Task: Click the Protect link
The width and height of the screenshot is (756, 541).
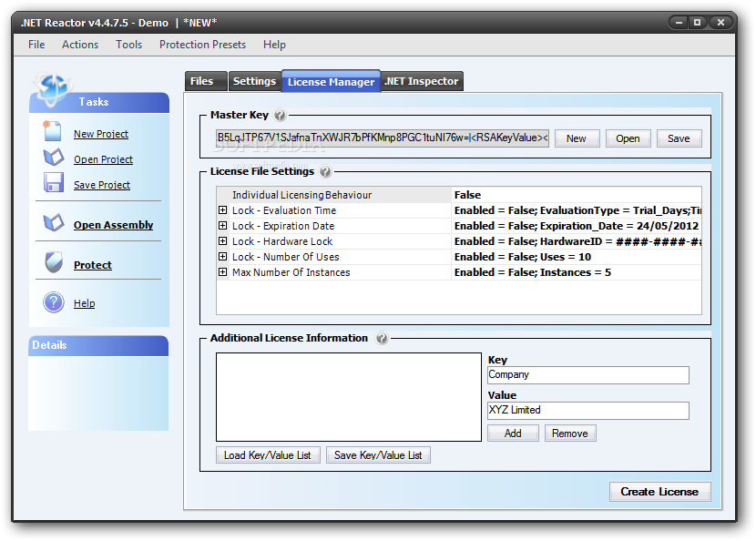Action: 93,265
